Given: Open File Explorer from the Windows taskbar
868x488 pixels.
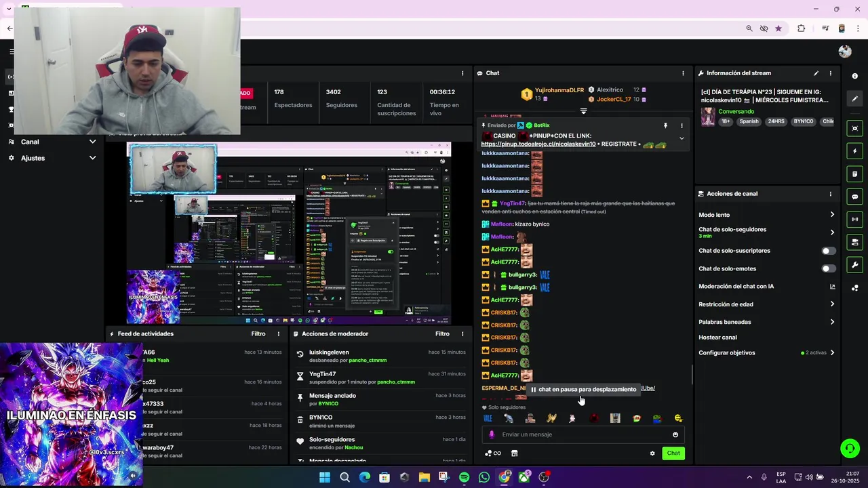Looking at the screenshot, I should click(x=425, y=477).
